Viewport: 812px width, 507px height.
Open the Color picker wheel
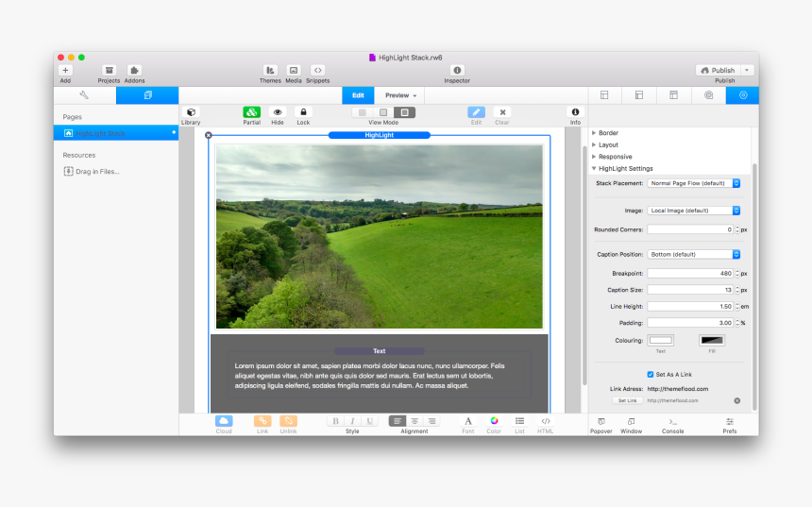[494, 421]
